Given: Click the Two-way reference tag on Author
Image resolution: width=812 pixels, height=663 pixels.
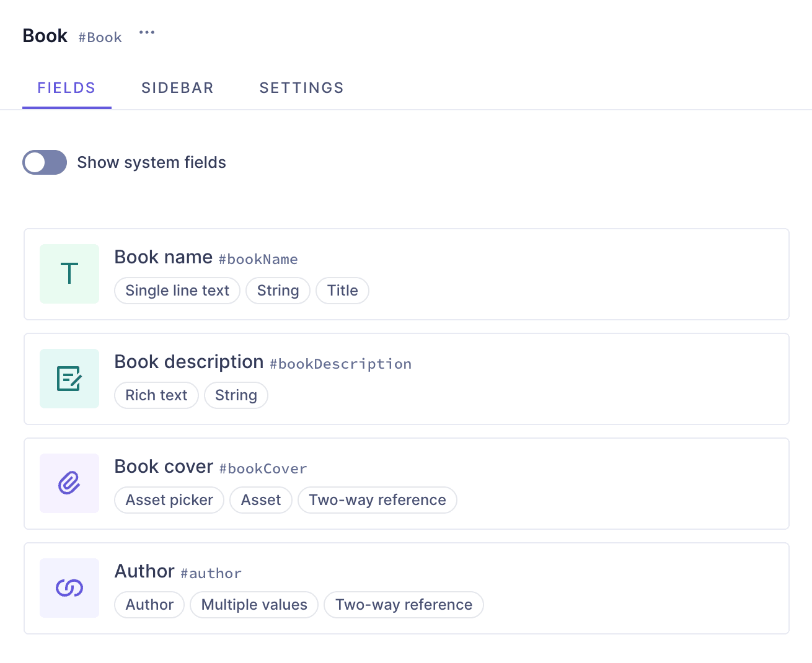Looking at the screenshot, I should point(404,605).
